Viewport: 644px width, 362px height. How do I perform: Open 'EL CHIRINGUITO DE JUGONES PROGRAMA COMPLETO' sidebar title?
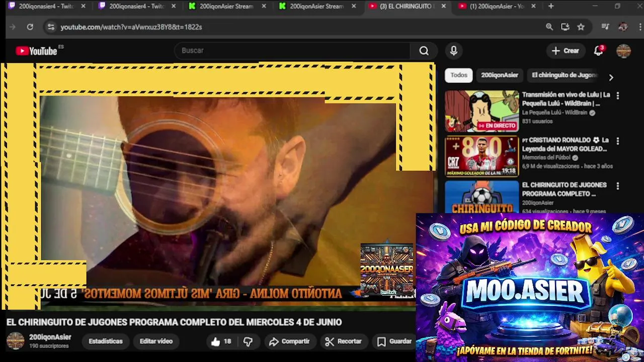565,189
